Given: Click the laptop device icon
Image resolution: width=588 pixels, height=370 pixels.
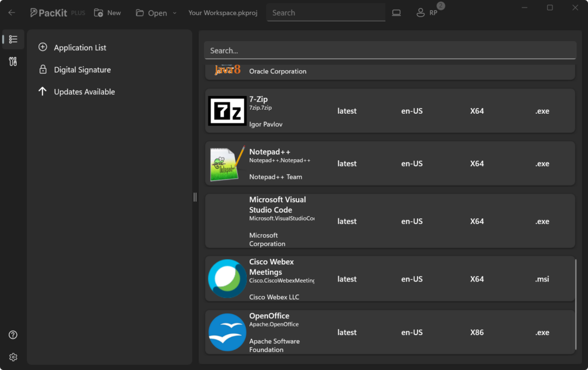Looking at the screenshot, I should [396, 13].
